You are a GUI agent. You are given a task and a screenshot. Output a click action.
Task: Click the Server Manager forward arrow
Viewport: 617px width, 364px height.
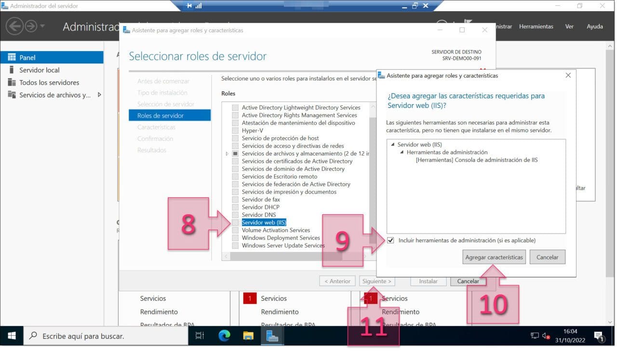(x=31, y=26)
